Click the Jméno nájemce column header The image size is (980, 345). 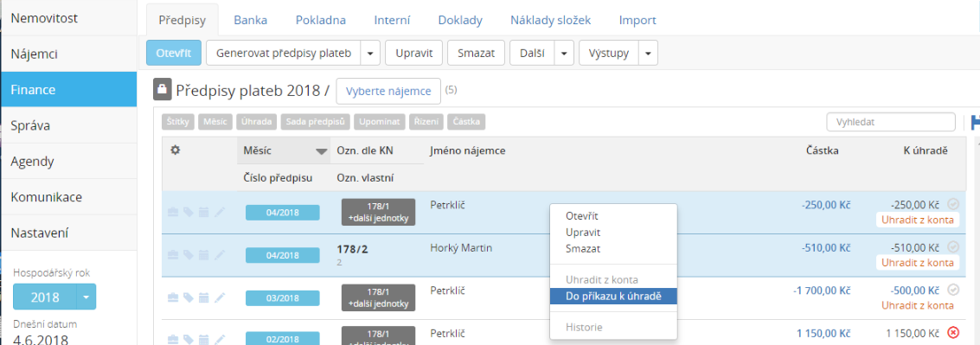pyautogui.click(x=467, y=150)
